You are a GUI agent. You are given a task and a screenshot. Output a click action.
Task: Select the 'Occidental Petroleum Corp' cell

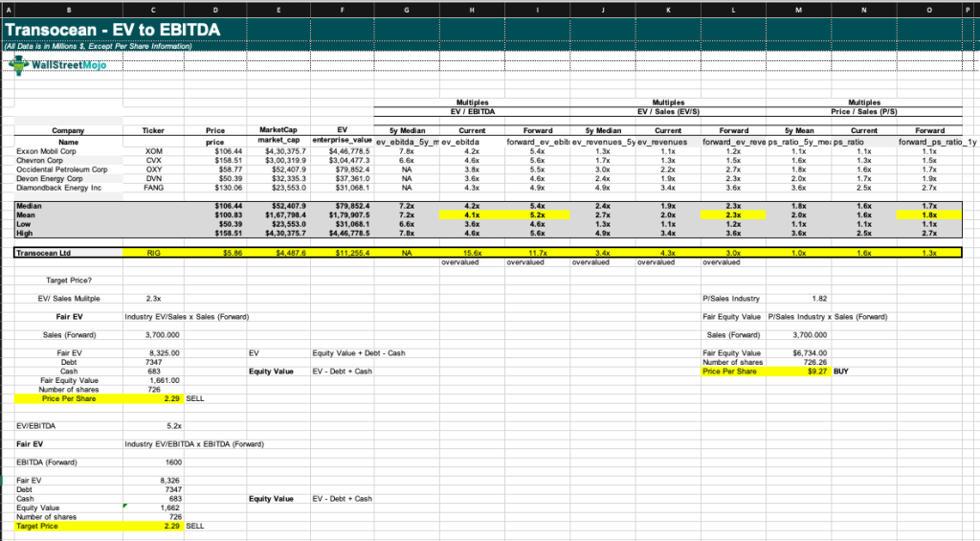click(x=69, y=169)
